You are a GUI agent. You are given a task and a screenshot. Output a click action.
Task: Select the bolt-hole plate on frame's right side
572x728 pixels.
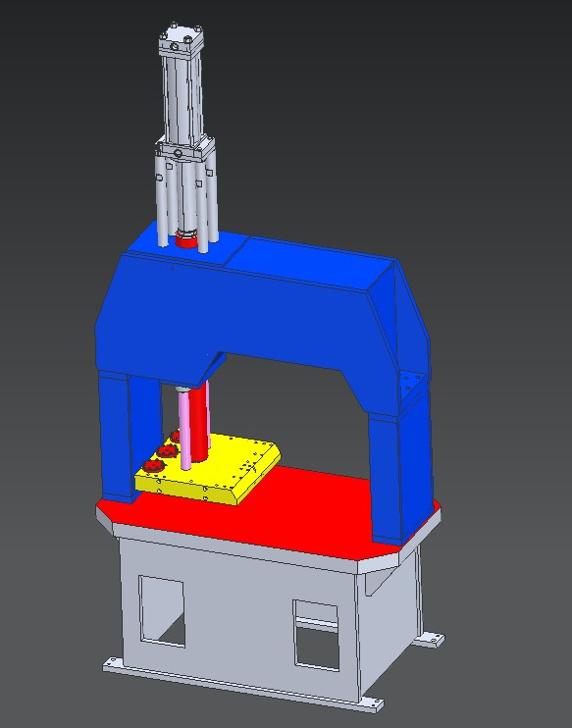(412, 382)
